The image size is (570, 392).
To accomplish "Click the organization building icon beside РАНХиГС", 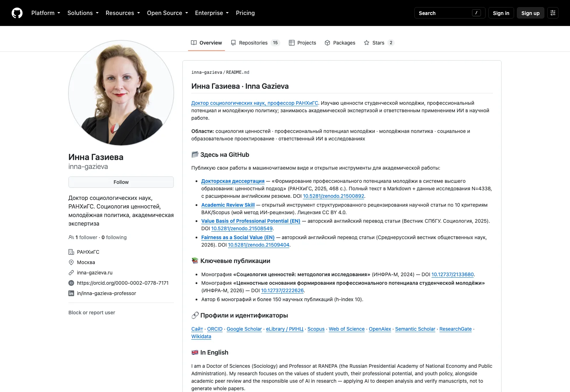I will pos(71,252).
